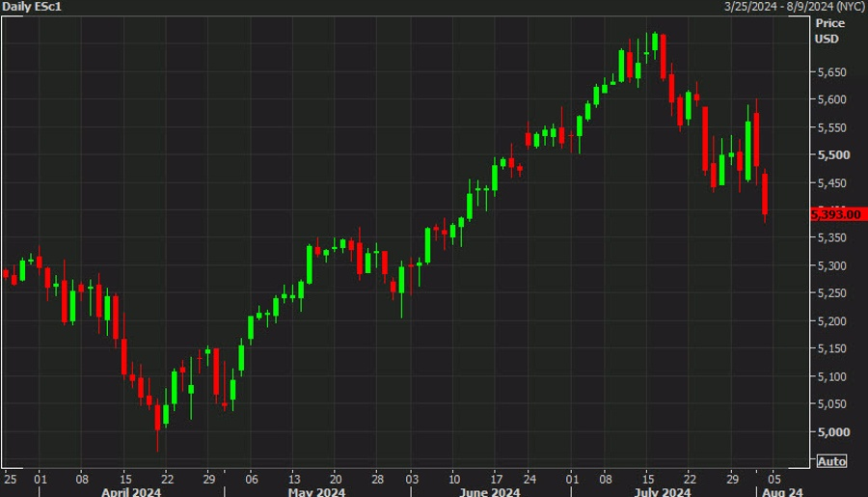This screenshot has width=868, height=497.
Task: Select the Aug 24 month label
Action: [x=782, y=491]
